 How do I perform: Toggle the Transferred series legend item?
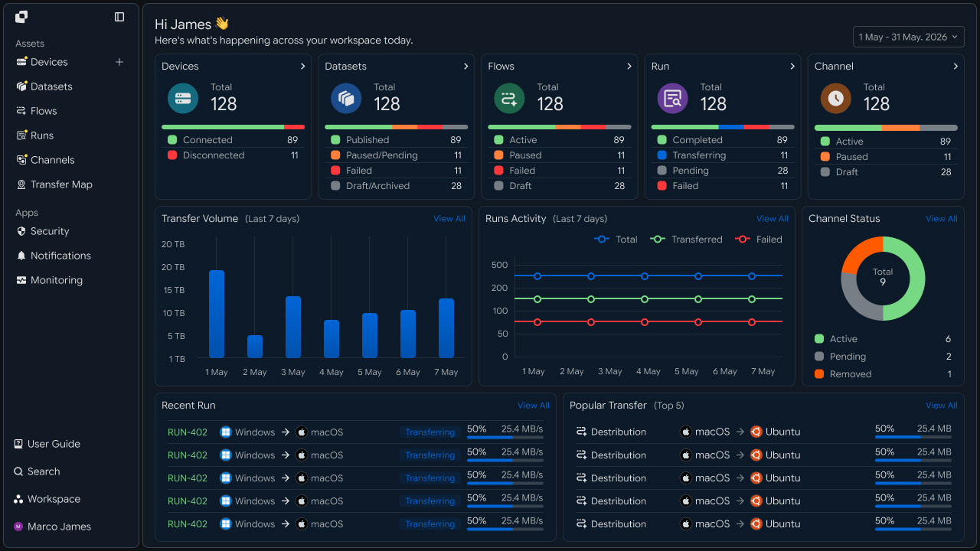click(x=686, y=240)
